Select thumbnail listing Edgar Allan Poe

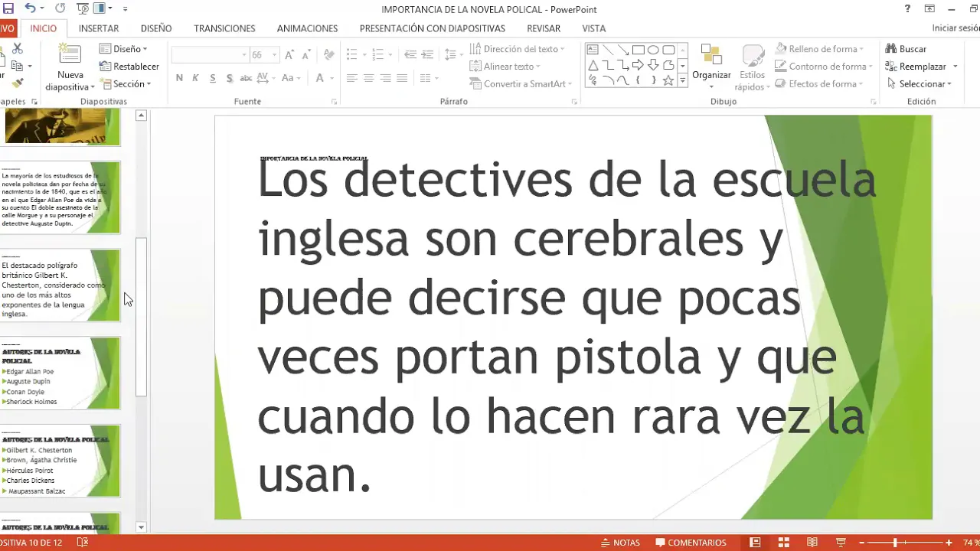(60, 373)
